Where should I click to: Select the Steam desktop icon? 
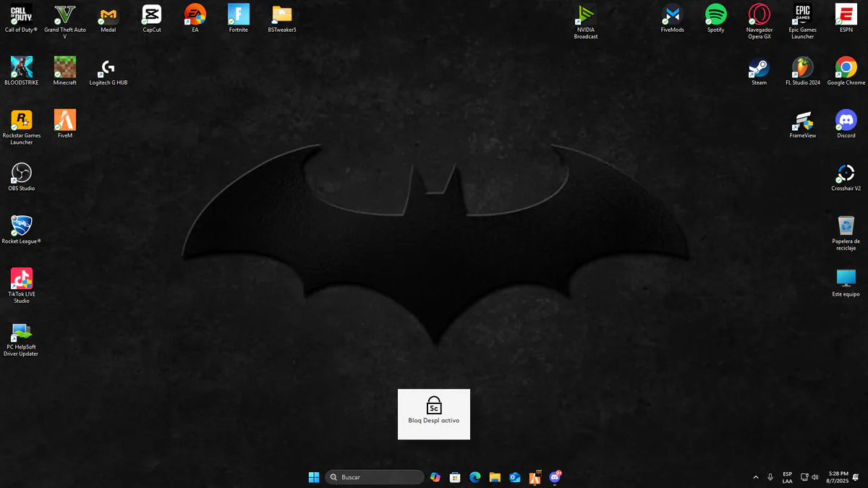click(759, 71)
